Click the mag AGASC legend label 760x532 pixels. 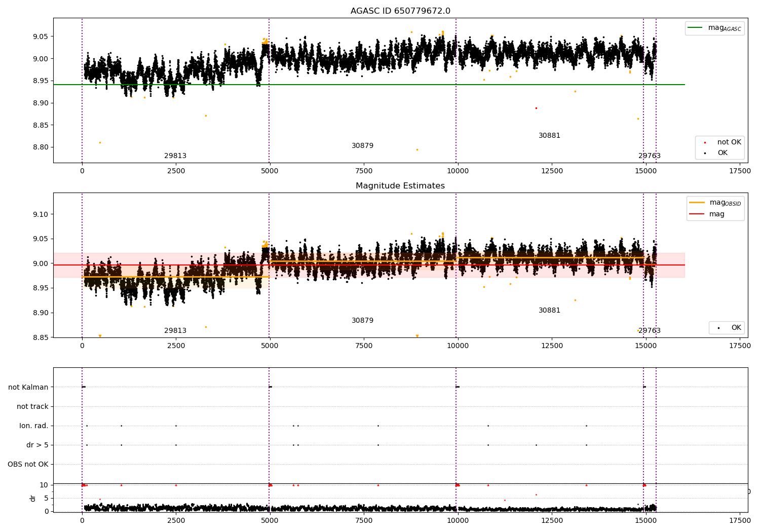(x=725, y=28)
